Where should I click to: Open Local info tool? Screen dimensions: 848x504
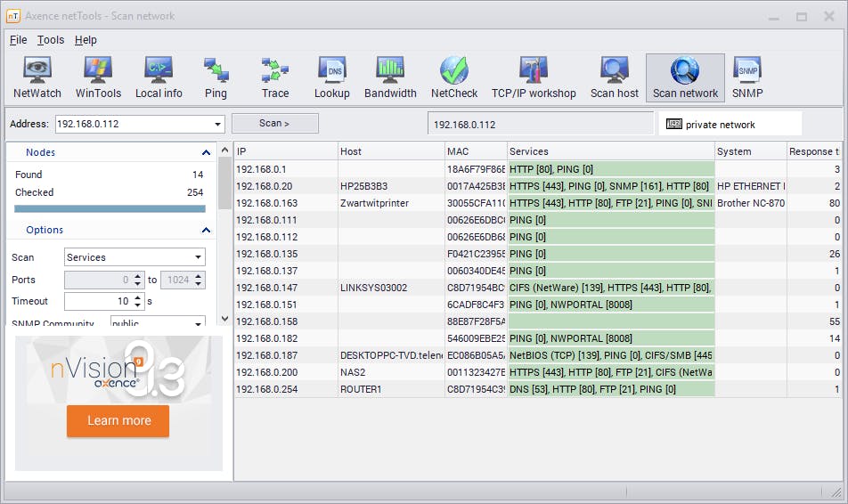159,77
